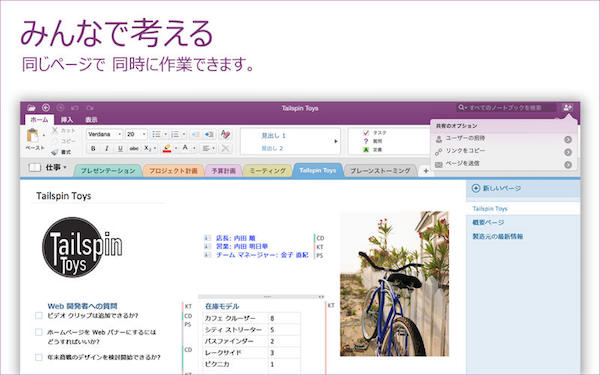Switch to the ホーム ribbon tab
This screenshot has width=600, height=375.
pyautogui.click(x=39, y=120)
